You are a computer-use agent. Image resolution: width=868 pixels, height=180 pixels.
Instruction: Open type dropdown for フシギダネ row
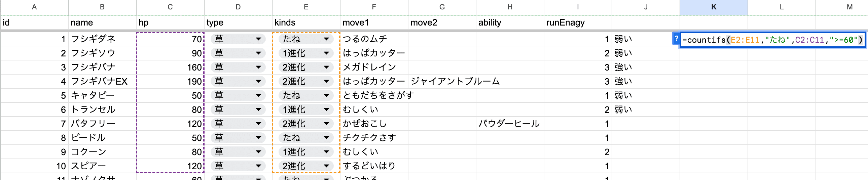coord(258,39)
